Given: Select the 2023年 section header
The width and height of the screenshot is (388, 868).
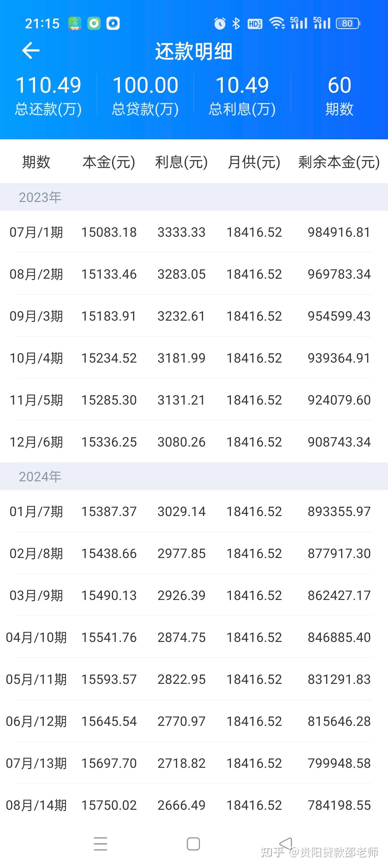Looking at the screenshot, I should [x=194, y=197].
